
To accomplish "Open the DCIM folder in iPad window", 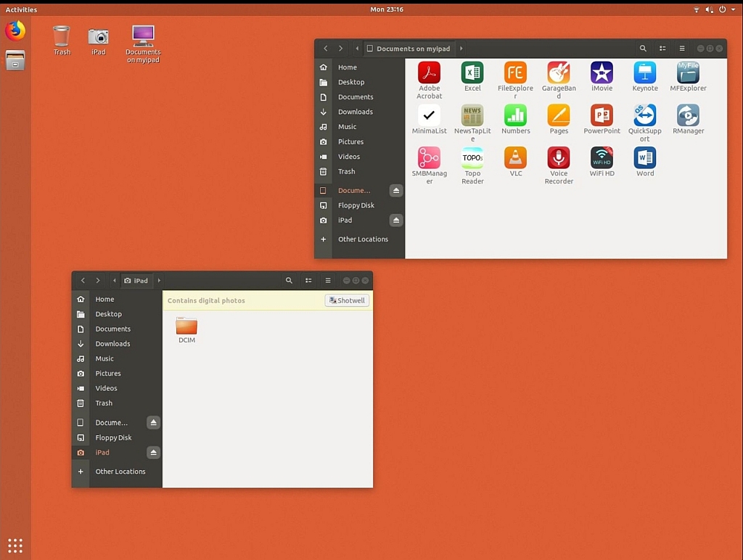I will pos(186,326).
